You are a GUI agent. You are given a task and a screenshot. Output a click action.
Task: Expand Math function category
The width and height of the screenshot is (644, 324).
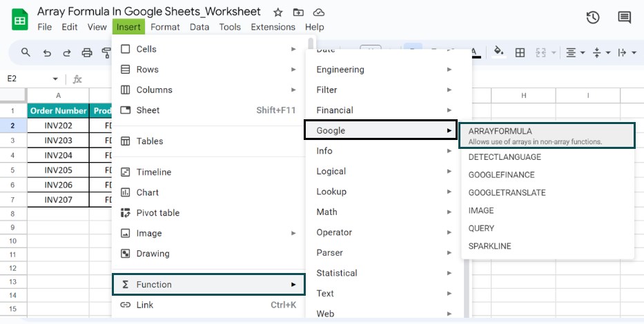[x=384, y=212]
